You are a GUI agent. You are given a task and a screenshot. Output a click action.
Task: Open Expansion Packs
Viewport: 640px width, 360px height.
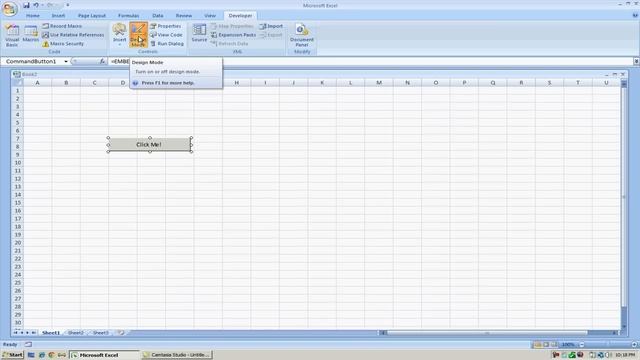point(233,35)
